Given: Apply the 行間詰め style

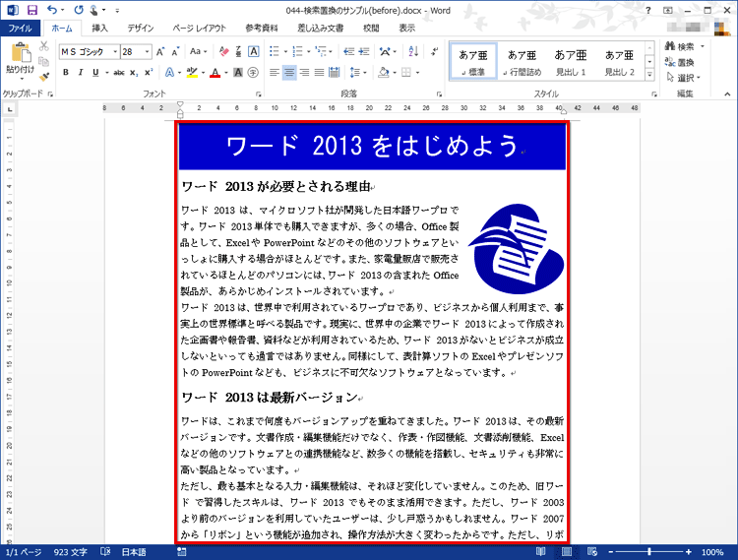Looking at the screenshot, I should coord(522,61).
